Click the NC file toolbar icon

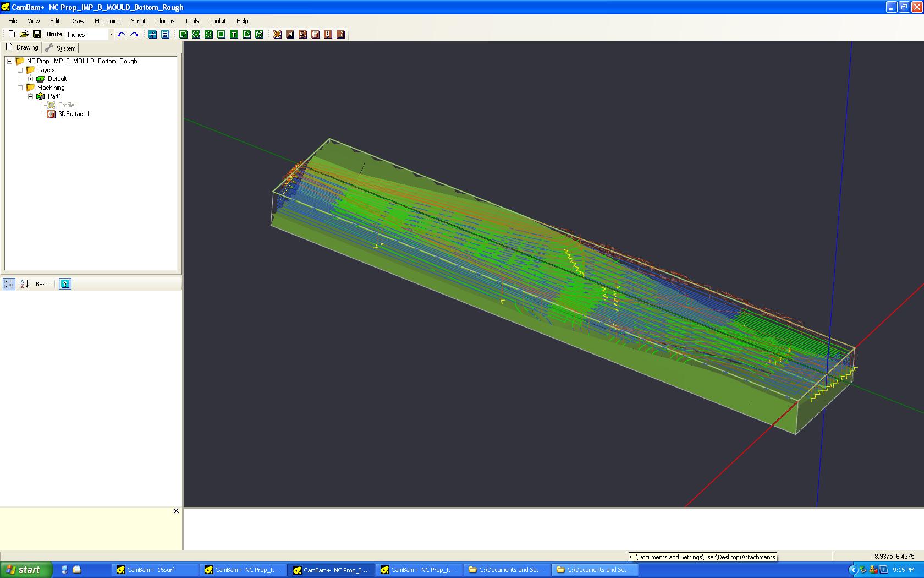[x=340, y=34]
